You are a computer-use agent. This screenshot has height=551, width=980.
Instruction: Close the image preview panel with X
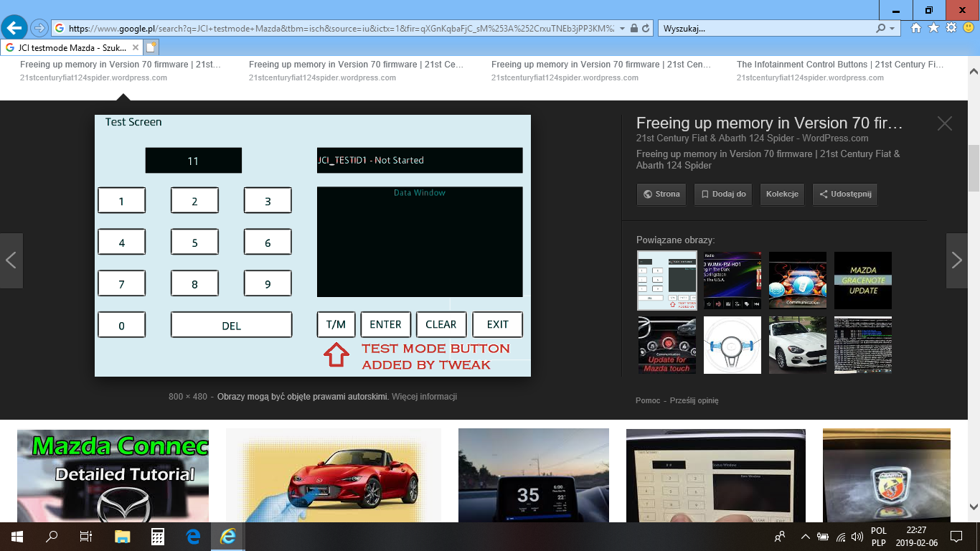[944, 124]
